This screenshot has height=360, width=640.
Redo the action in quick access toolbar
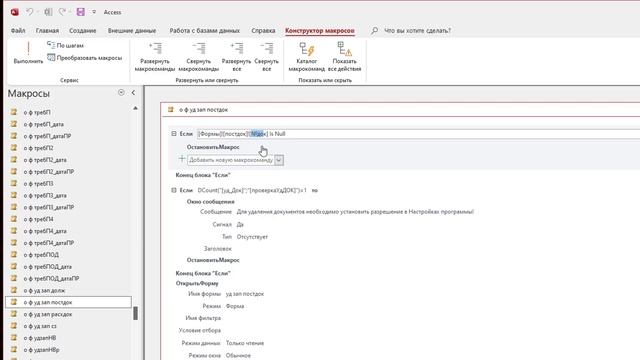[62, 12]
